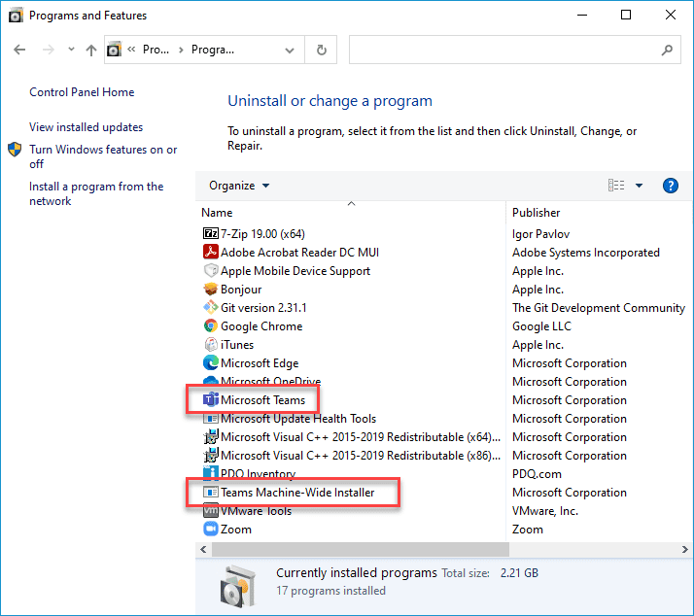This screenshot has height=616, width=694.
Task: Open Control Panel Home link
Action: [82, 92]
